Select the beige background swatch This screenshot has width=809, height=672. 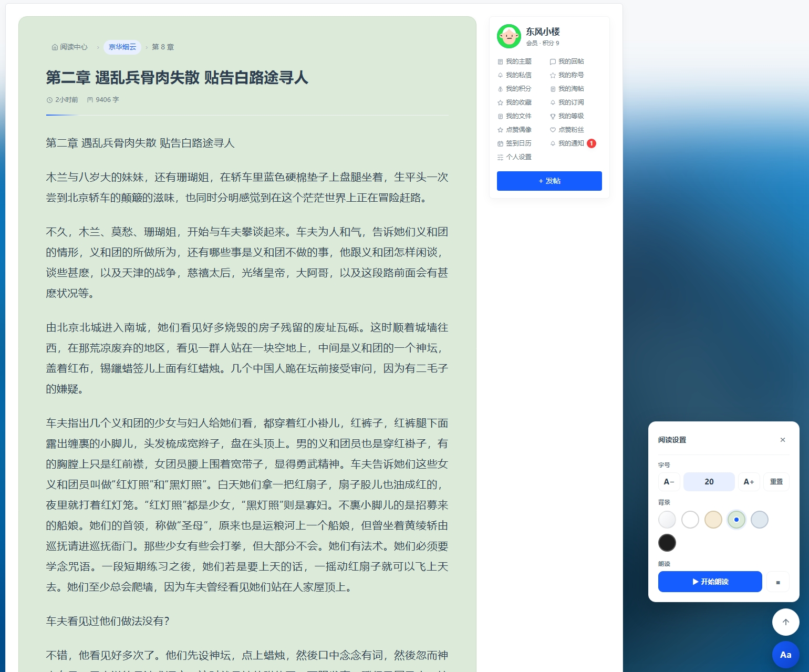713,520
